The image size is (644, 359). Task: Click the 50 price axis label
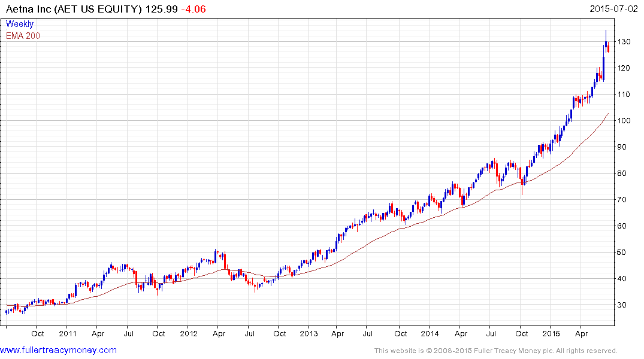[622, 252]
